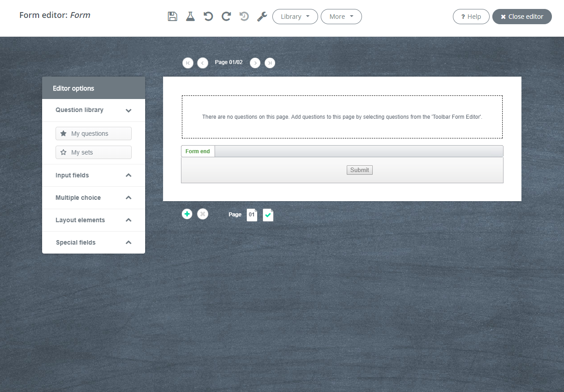Screen dimensions: 564x392
Task: Open the revision history icon
Action: [244, 17]
